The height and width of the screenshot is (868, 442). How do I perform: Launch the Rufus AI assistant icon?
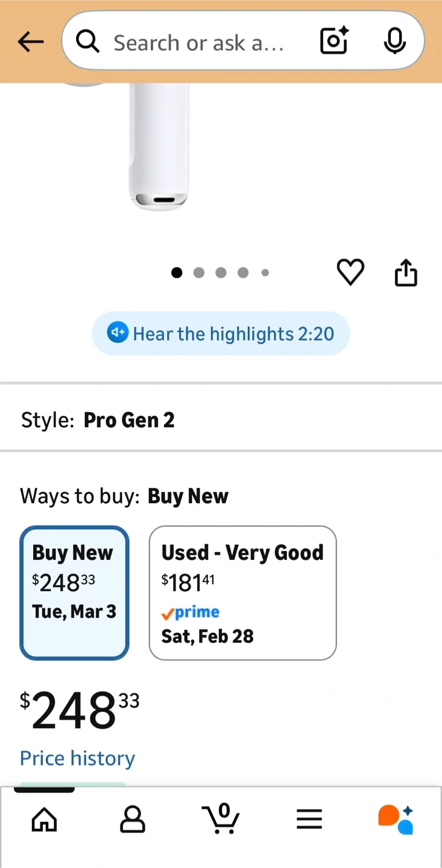coord(396,819)
